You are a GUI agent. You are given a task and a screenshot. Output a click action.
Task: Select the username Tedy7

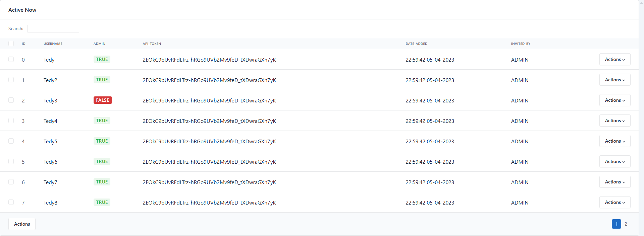pyautogui.click(x=50, y=182)
